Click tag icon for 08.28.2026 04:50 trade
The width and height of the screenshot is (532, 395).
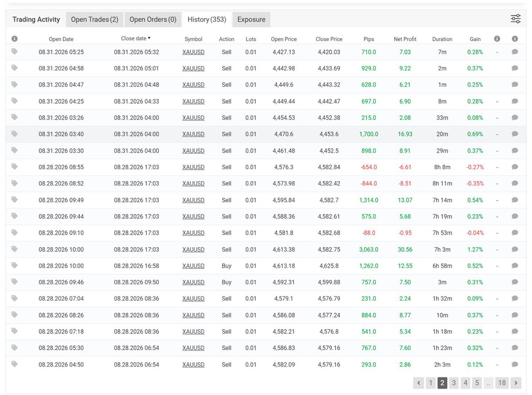click(15, 364)
